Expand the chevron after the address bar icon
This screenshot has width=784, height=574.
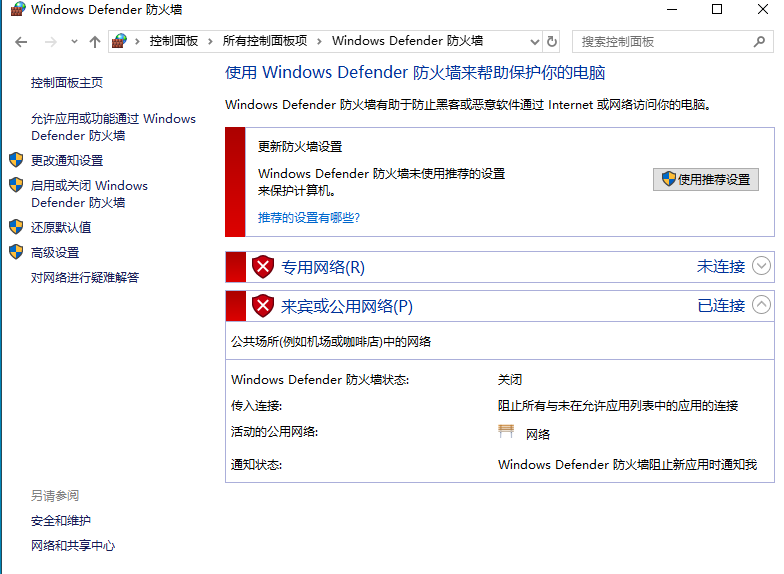tap(137, 42)
